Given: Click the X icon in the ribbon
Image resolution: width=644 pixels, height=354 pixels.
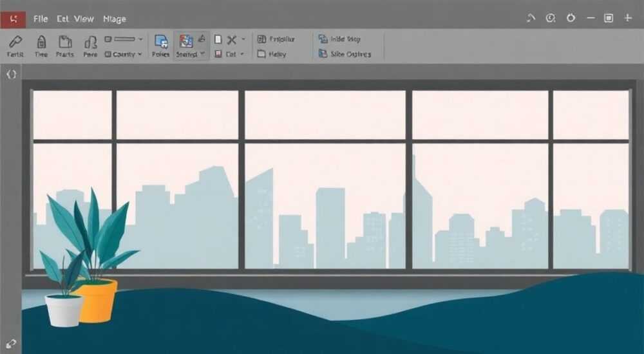Looking at the screenshot, I should point(232,39).
